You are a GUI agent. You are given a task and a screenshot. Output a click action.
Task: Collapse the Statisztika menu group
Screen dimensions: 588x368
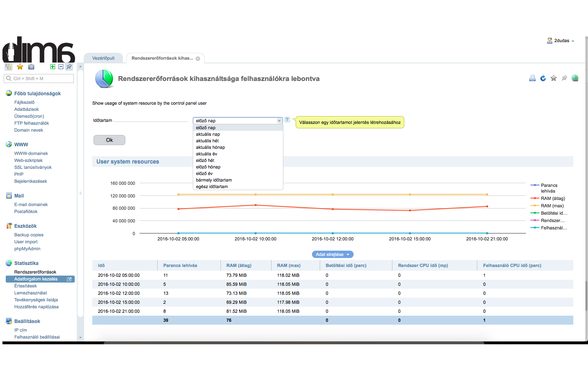point(26,263)
